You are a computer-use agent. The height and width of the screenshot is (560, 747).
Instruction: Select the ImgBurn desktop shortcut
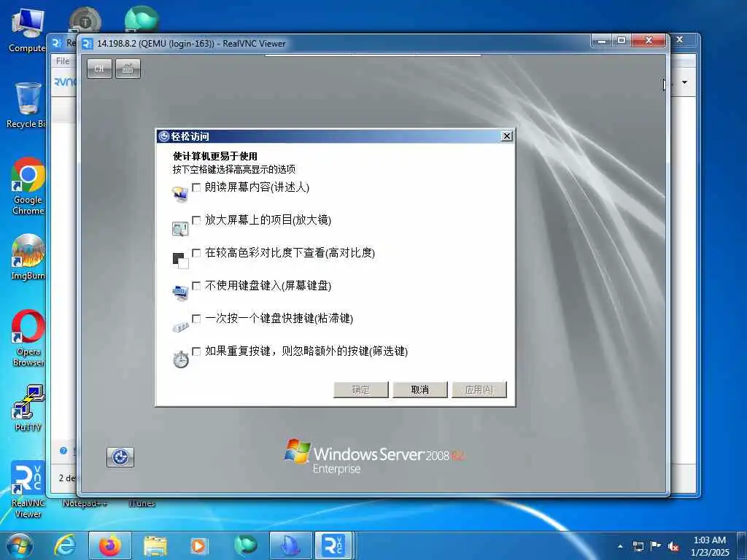(x=28, y=257)
